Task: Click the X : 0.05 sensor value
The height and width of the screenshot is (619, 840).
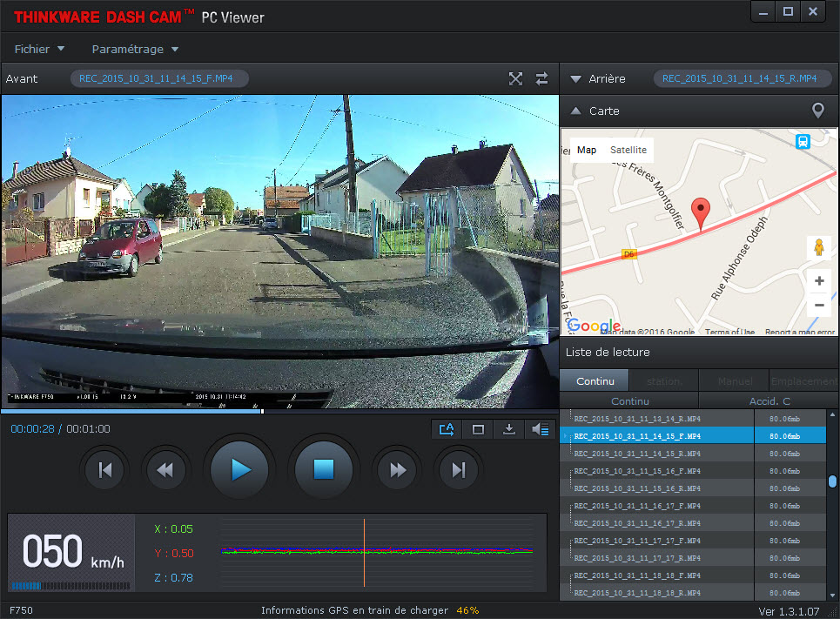Action: pyautogui.click(x=173, y=529)
